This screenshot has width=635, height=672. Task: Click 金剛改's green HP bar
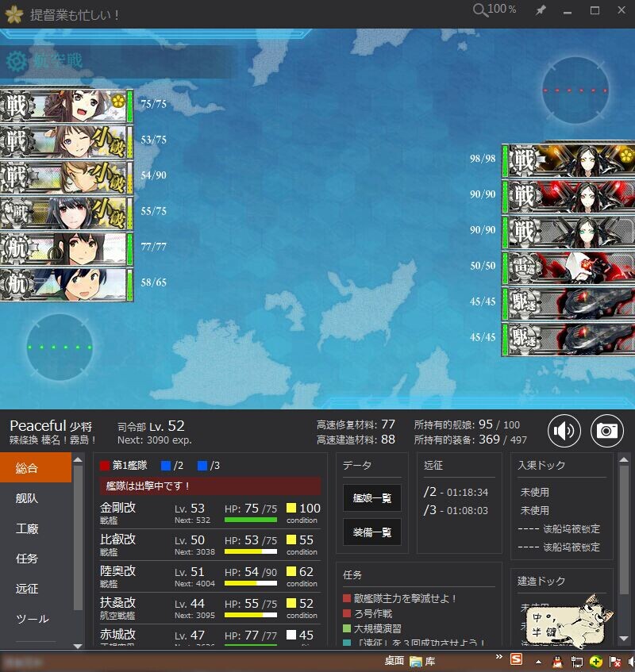click(x=250, y=520)
